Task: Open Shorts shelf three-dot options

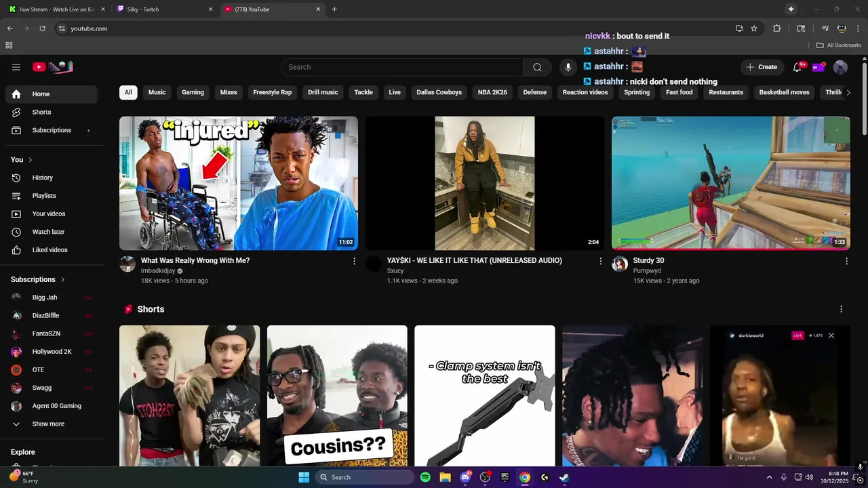Action: pos(841,309)
